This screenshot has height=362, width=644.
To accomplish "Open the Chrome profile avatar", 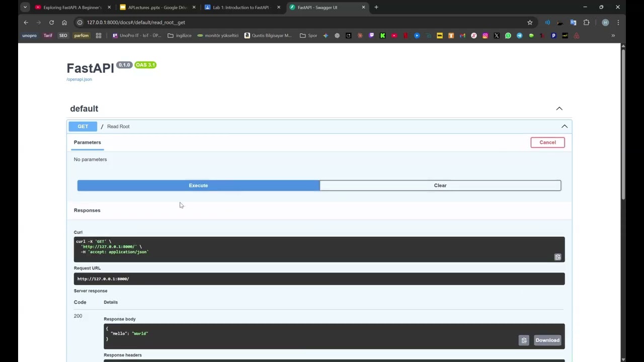I will 605,23.
